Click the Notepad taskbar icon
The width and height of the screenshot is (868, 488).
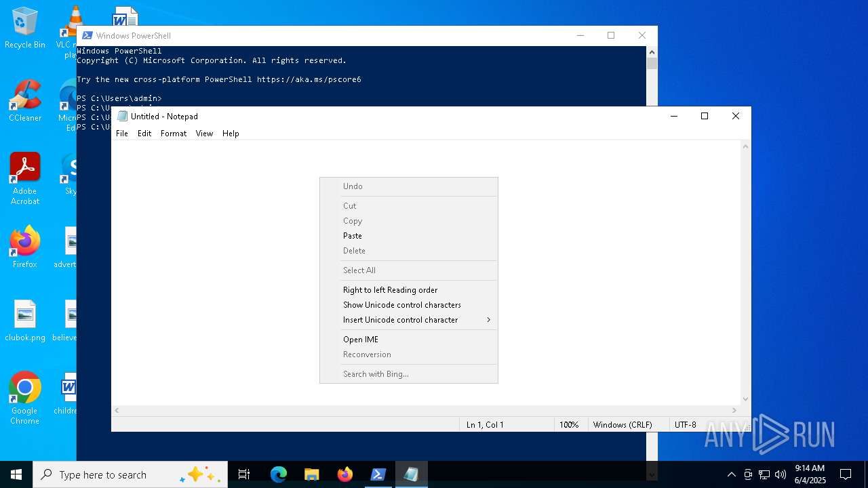pos(411,474)
